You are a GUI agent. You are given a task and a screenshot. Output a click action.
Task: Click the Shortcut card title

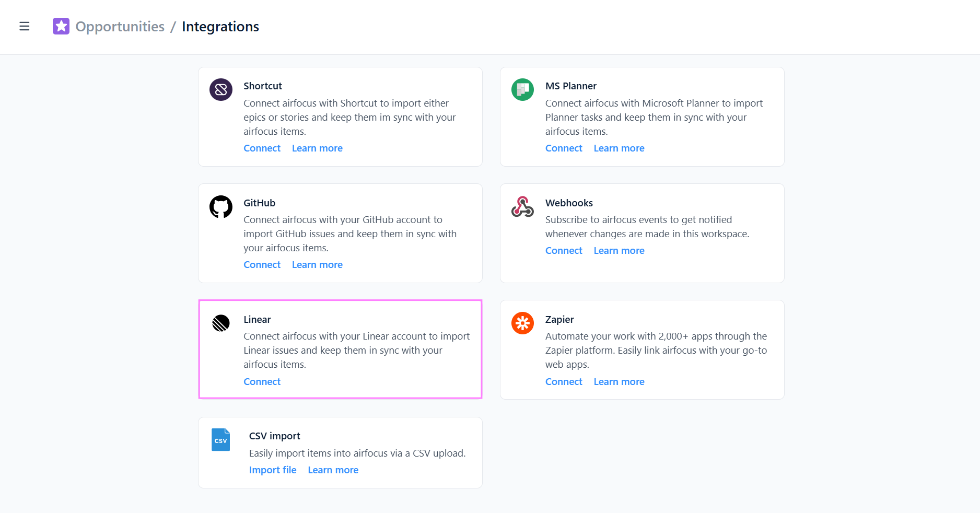click(x=263, y=86)
